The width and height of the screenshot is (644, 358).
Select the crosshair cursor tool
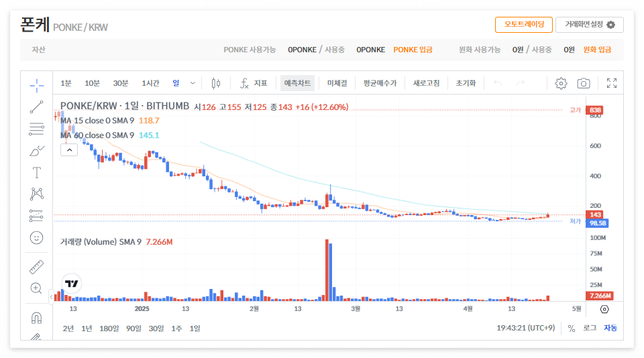[x=36, y=85]
